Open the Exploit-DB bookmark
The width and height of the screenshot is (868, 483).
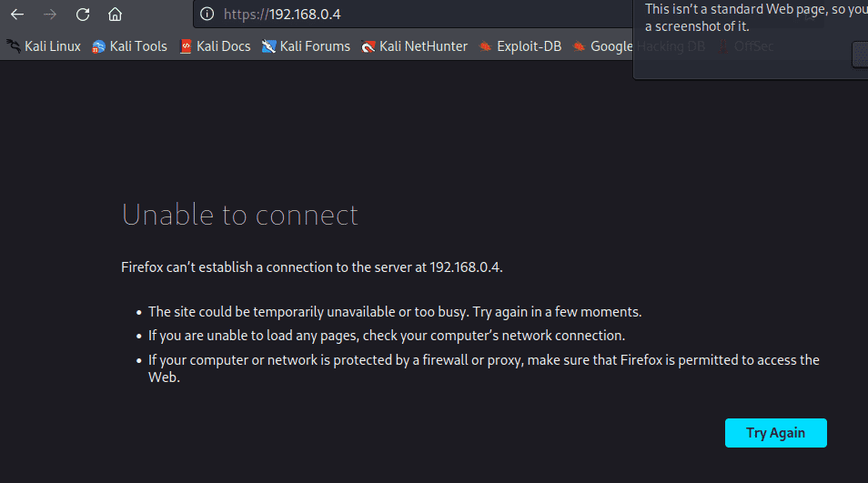(x=520, y=46)
